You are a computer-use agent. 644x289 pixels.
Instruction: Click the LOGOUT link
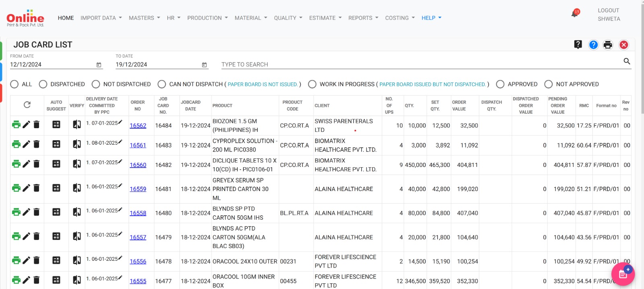coord(608,10)
